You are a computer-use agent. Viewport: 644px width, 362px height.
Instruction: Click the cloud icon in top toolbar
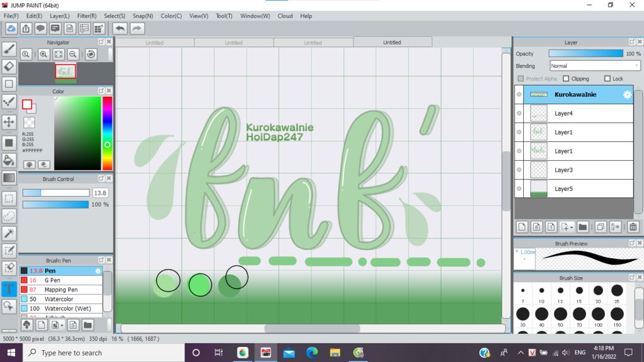[11, 28]
